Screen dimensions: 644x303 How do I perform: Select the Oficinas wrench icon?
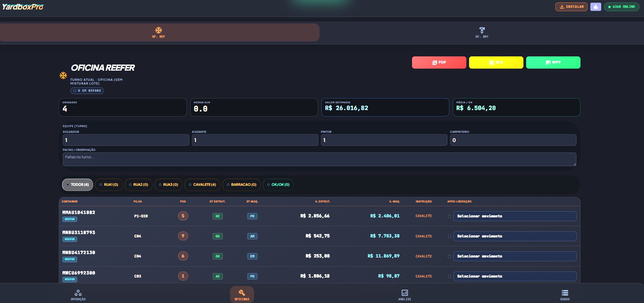point(242,293)
